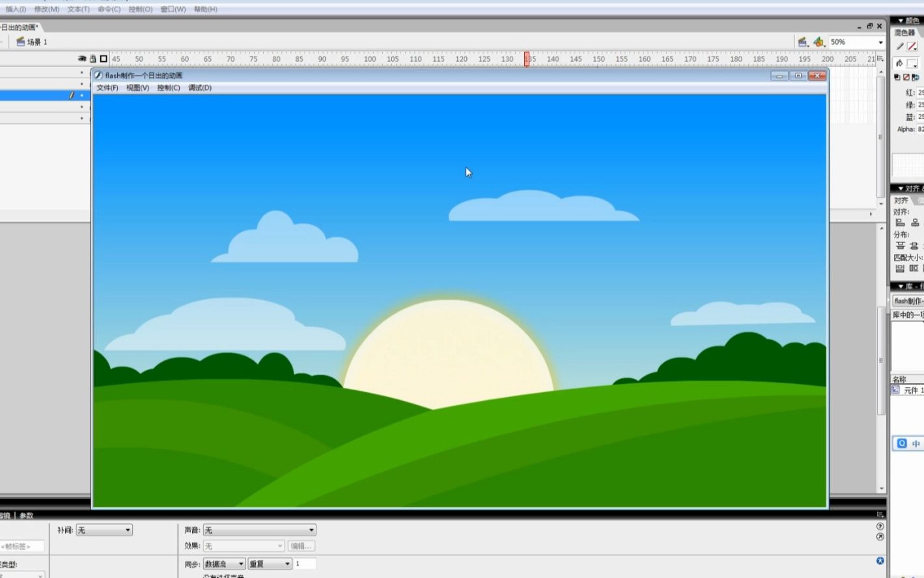Click the red playhead marker on timeline
This screenshot has width=924, height=578.
(527, 59)
